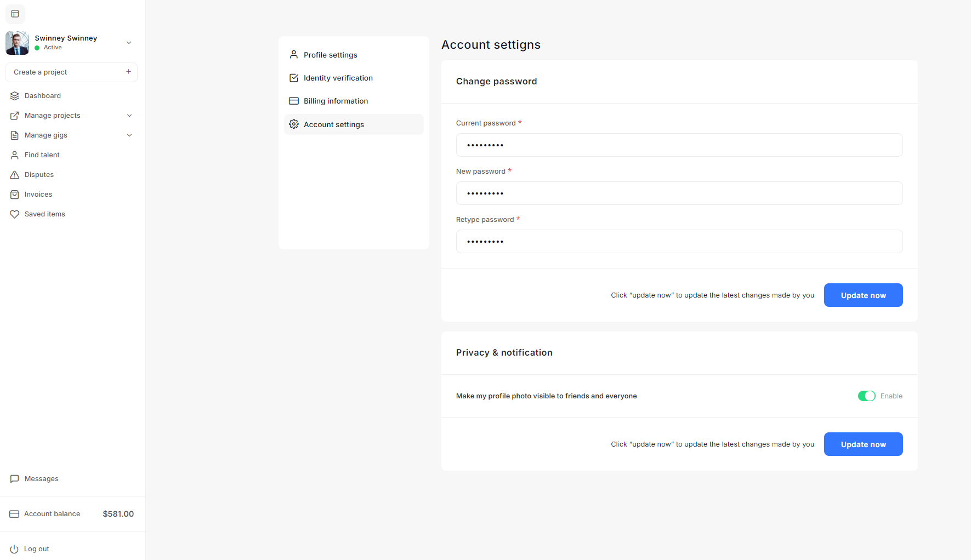Click the user profile avatar photo
This screenshot has width=971, height=560.
tap(18, 43)
